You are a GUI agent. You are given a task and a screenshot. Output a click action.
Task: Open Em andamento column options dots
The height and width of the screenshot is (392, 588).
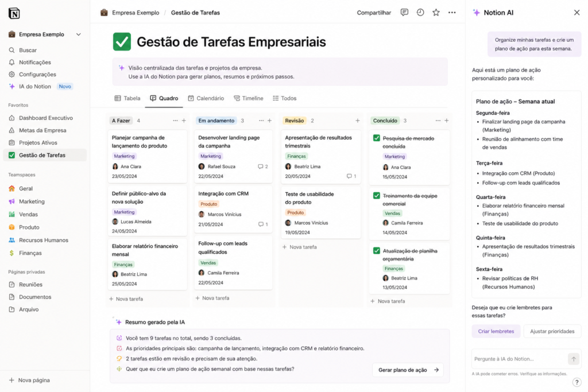[261, 121]
